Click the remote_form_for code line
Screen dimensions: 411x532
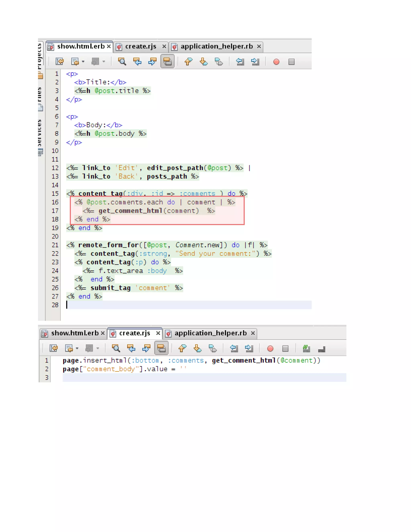tap(167, 245)
